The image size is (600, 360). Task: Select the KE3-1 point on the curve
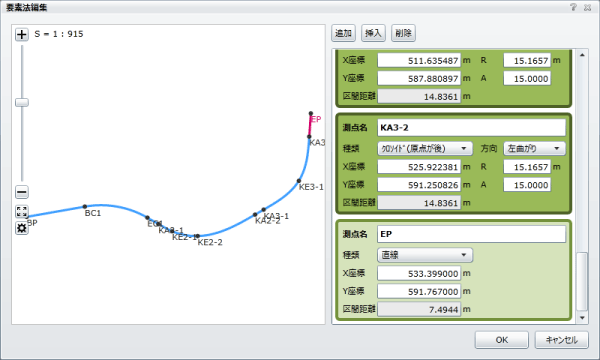(x=299, y=181)
